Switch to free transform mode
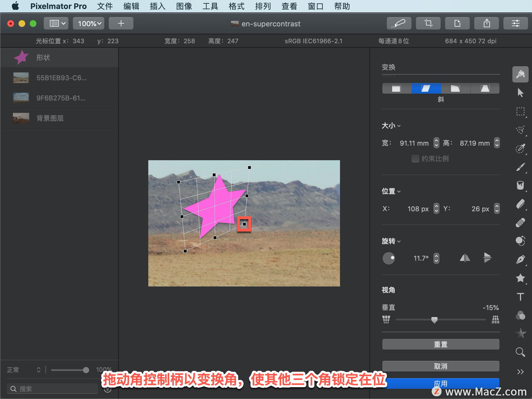 click(x=397, y=88)
